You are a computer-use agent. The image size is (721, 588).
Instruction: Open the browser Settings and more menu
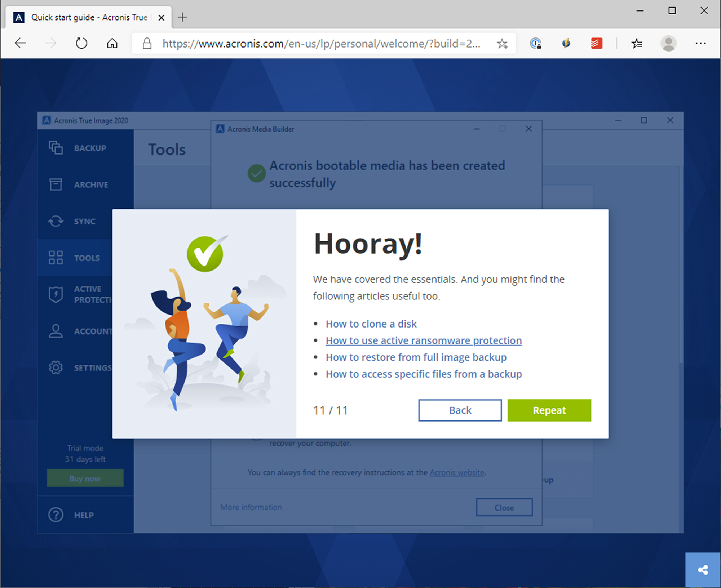click(700, 43)
